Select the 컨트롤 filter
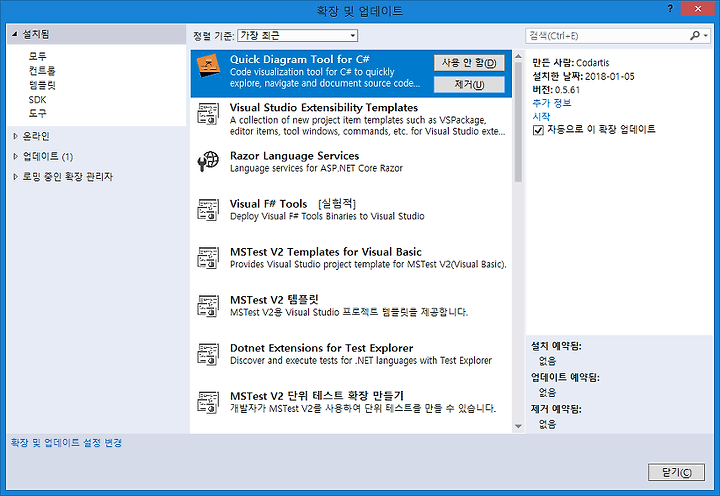Image resolution: width=720 pixels, height=496 pixels. [42, 70]
